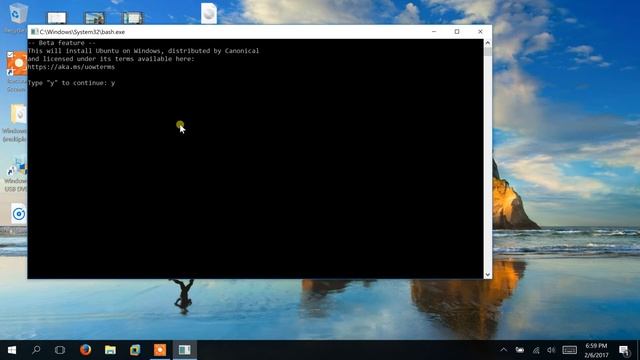The height and width of the screenshot is (360, 640).
Task: Open the blue-yellow app on the taskbar
Action: coord(135,350)
